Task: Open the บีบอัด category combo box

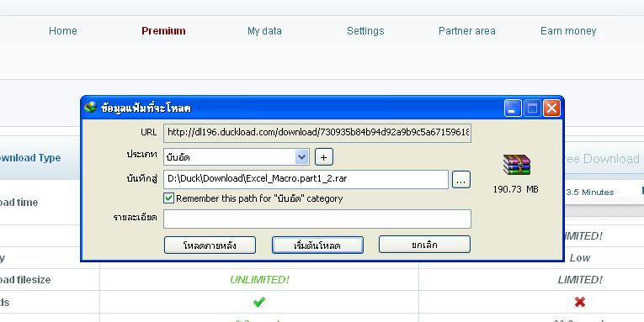Action: [237, 157]
